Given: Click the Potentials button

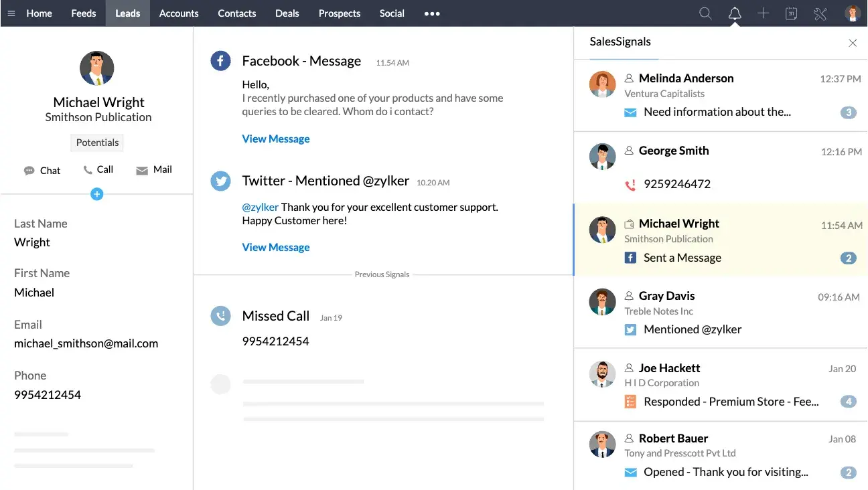Looking at the screenshot, I should click(x=96, y=143).
